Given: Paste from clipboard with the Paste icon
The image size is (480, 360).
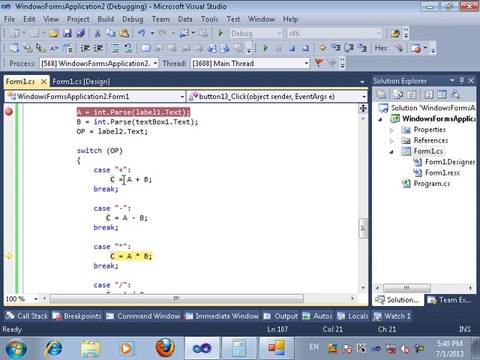Looking at the screenshot, I should [124, 33].
